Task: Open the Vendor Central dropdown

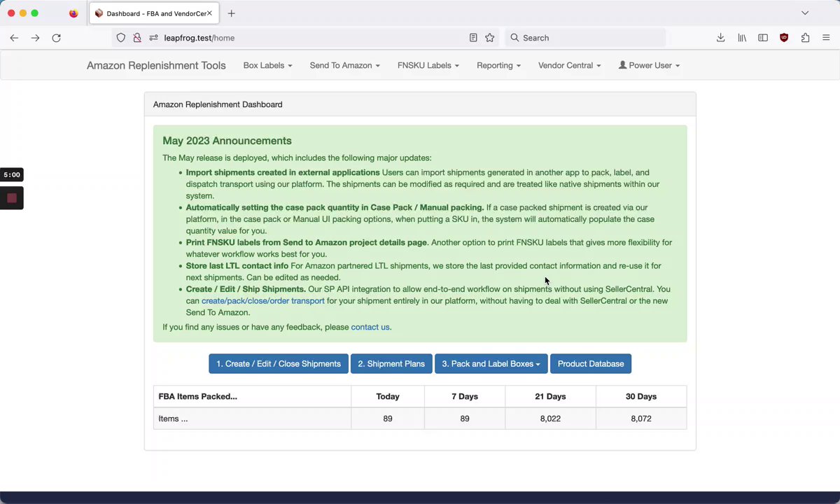Action: 569,65
